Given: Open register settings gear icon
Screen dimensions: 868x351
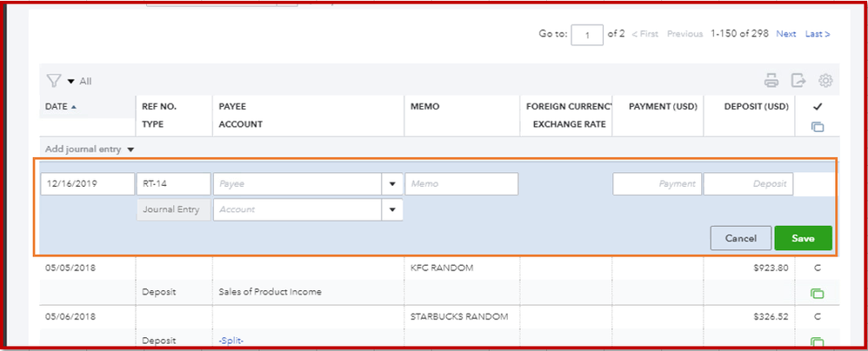Looking at the screenshot, I should coord(825,81).
